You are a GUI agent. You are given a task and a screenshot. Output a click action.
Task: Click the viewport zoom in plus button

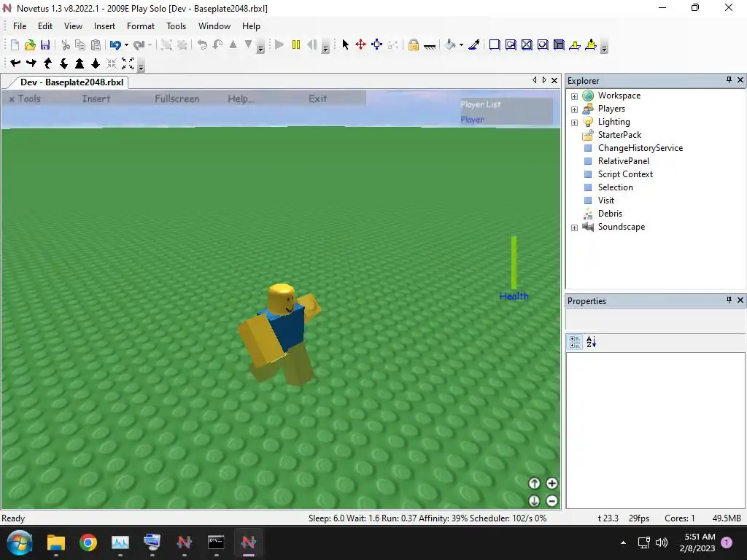(x=551, y=483)
